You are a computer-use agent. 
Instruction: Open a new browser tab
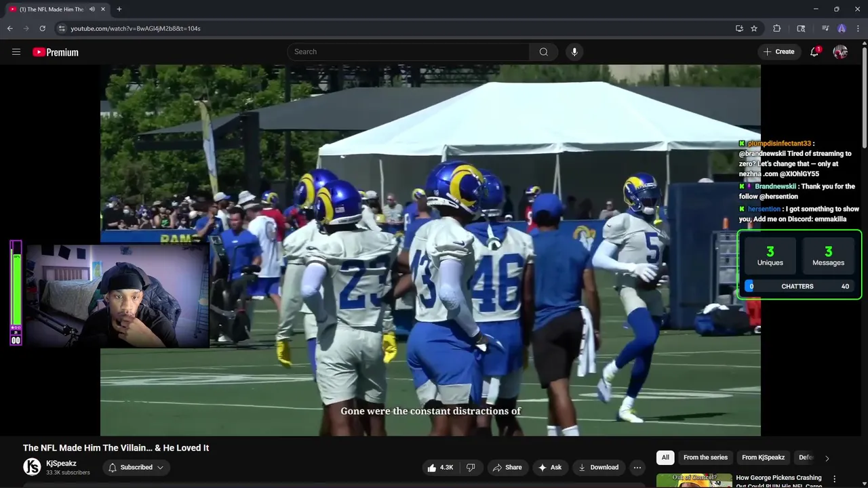click(119, 9)
